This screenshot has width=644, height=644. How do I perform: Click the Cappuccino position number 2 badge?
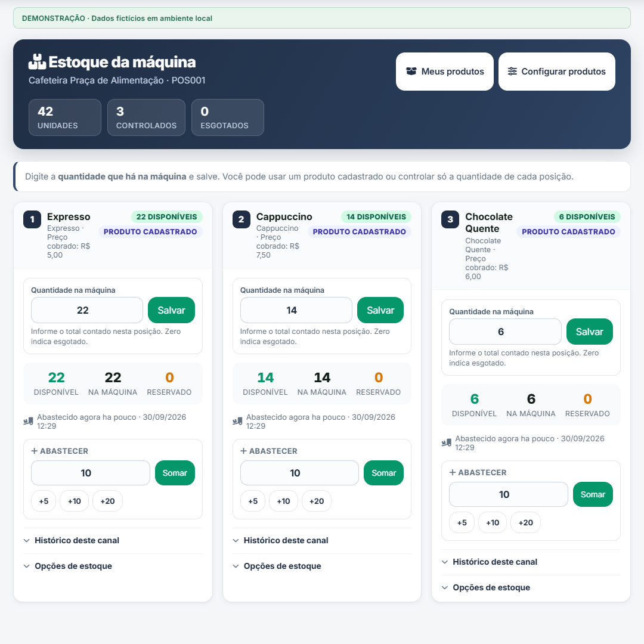click(241, 219)
